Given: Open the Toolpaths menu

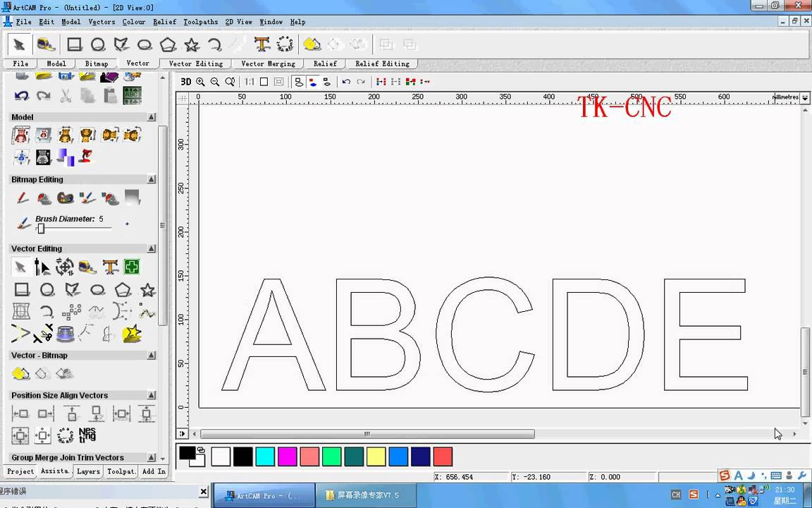Looking at the screenshot, I should click(200, 22).
